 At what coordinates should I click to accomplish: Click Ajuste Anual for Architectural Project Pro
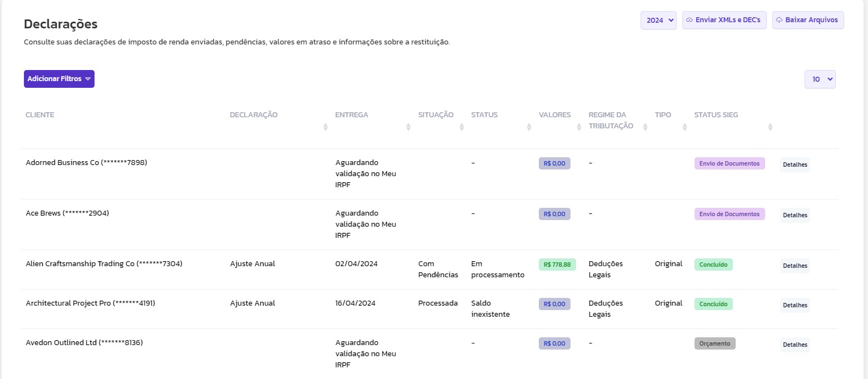pyautogui.click(x=252, y=303)
